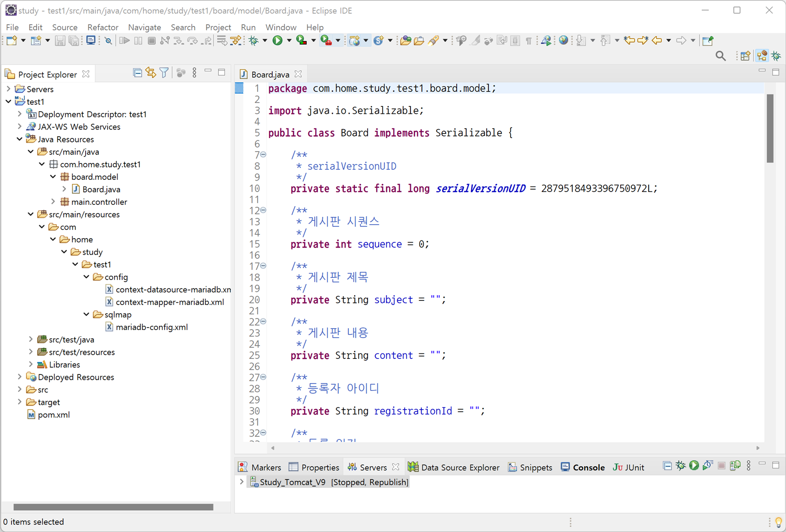Click the Last Edit Location arrow icon

(629, 41)
